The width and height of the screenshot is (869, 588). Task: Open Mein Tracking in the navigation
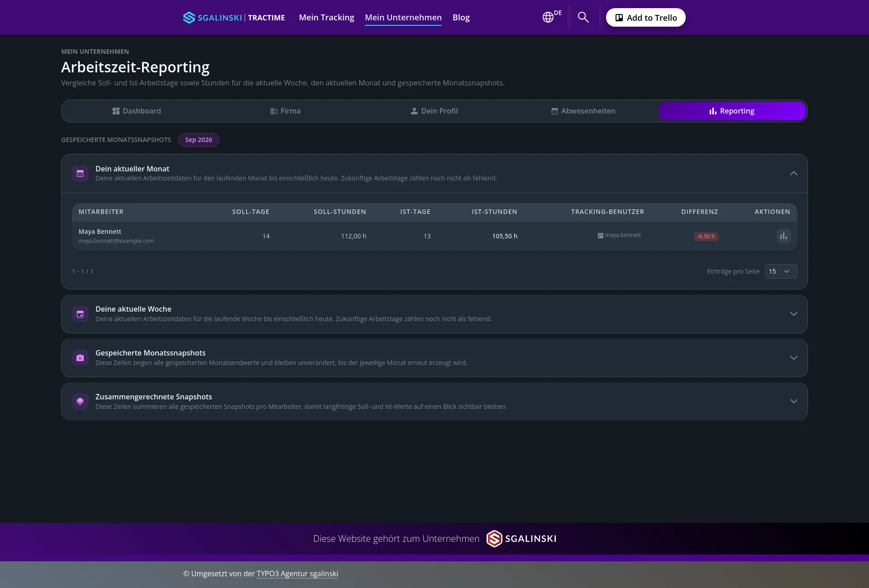[326, 18]
